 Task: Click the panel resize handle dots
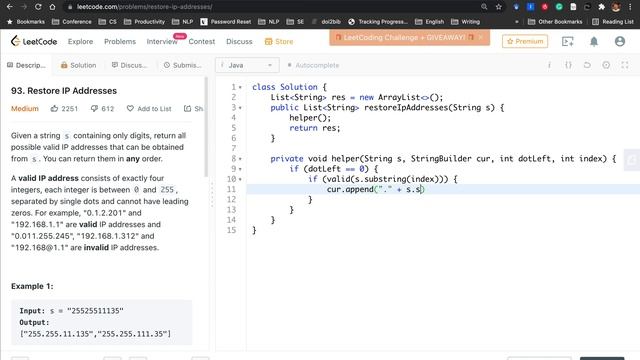click(212, 195)
